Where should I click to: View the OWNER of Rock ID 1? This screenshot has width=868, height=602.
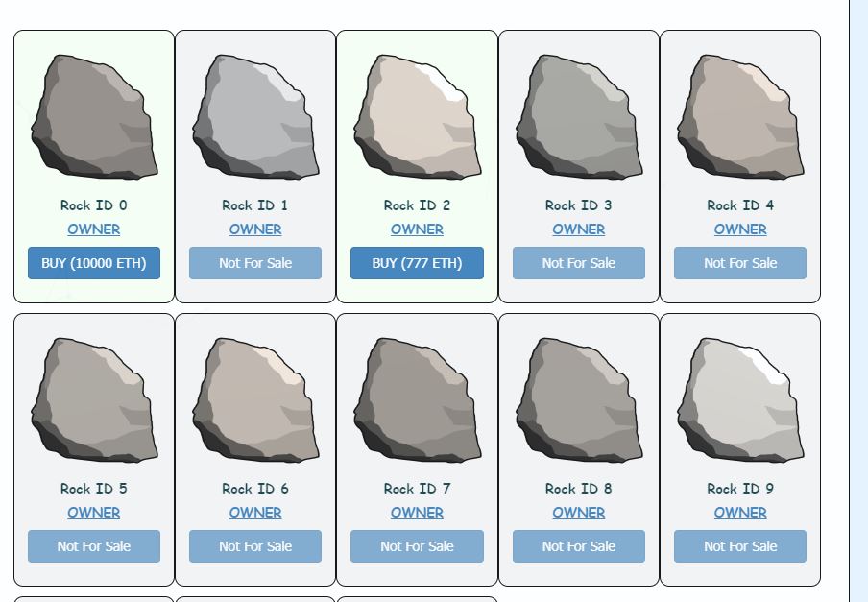tap(255, 229)
